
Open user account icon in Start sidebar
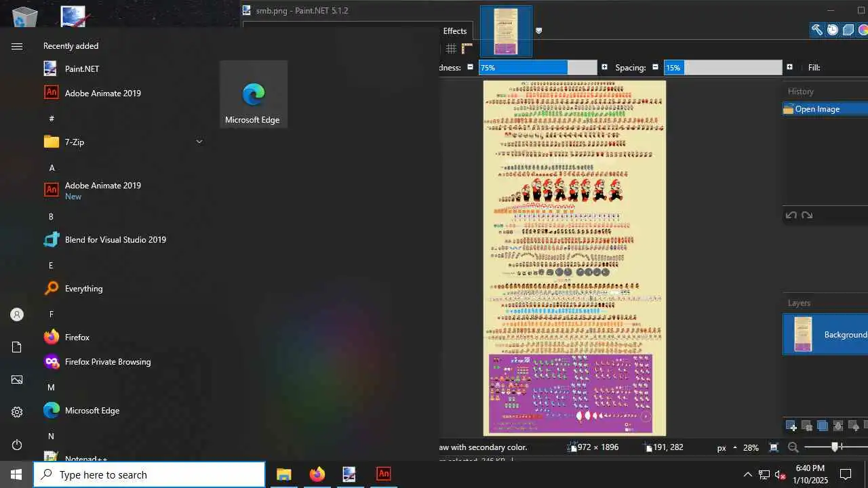(17, 314)
